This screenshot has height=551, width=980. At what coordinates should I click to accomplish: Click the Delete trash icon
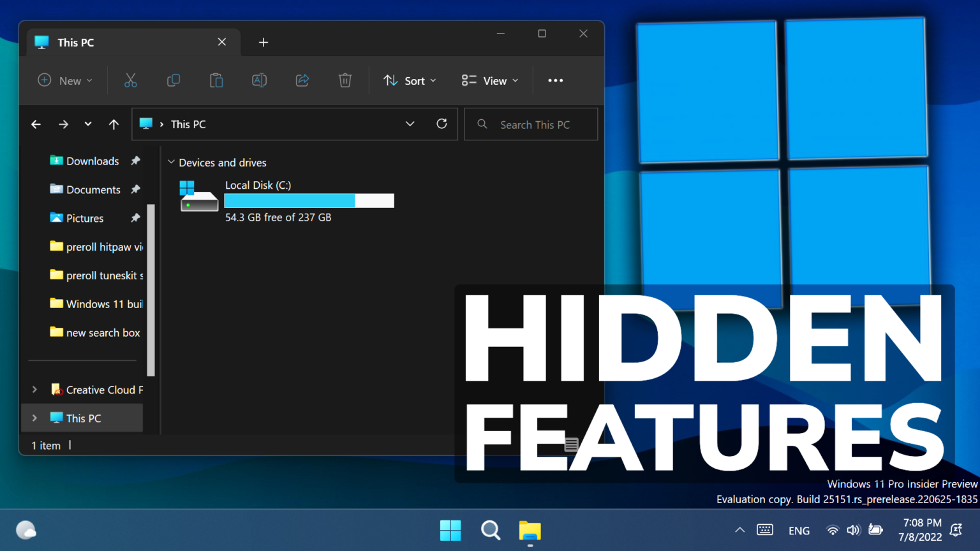pyautogui.click(x=345, y=80)
